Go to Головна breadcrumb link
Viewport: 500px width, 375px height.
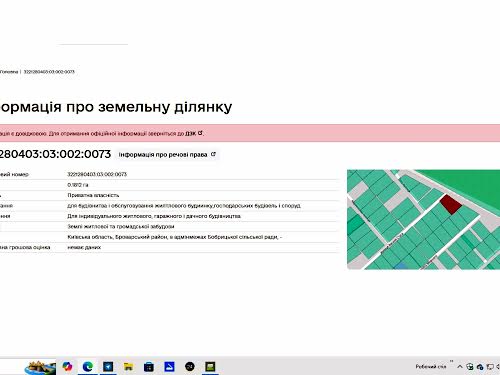[x=9, y=72]
